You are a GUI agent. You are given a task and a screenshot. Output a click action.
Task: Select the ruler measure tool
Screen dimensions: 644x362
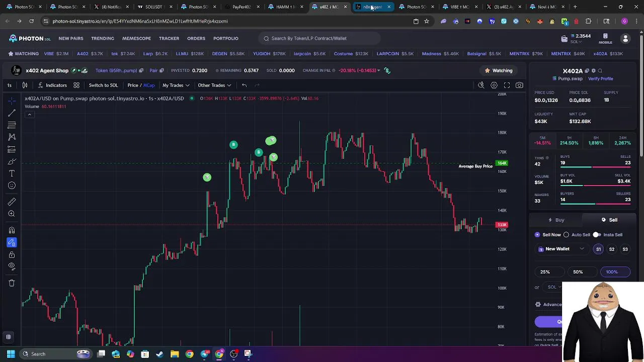coord(12,202)
